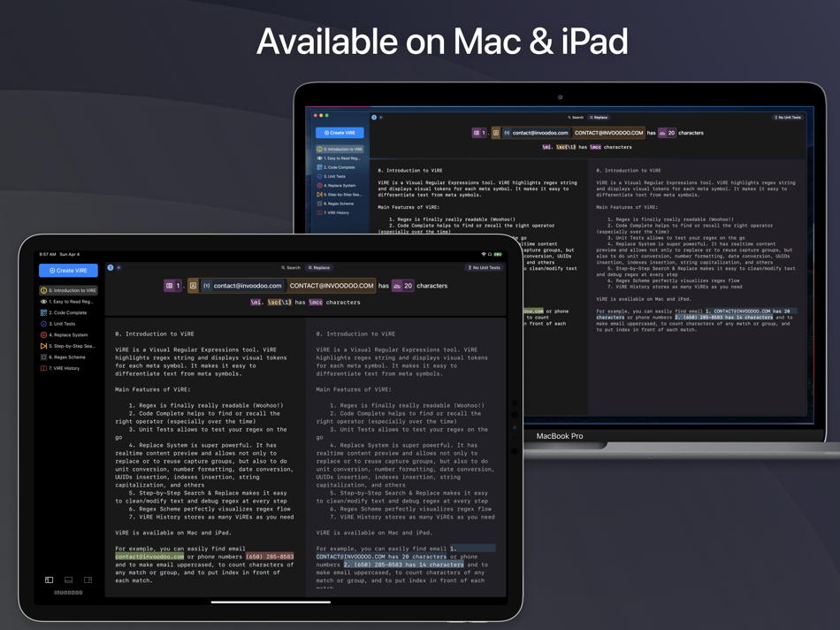The image size is (840, 630).
Task: Open '2. Code Complete' on MacBook sidebar
Action: click(x=340, y=167)
